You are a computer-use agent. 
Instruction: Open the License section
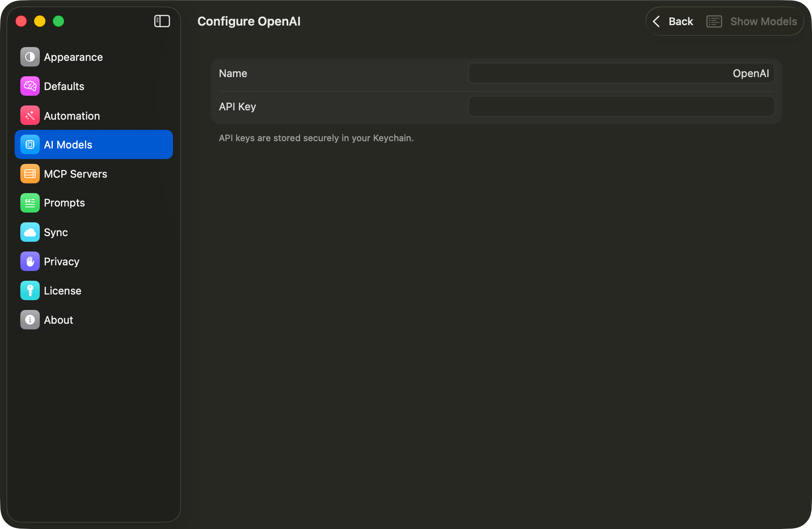tap(94, 290)
